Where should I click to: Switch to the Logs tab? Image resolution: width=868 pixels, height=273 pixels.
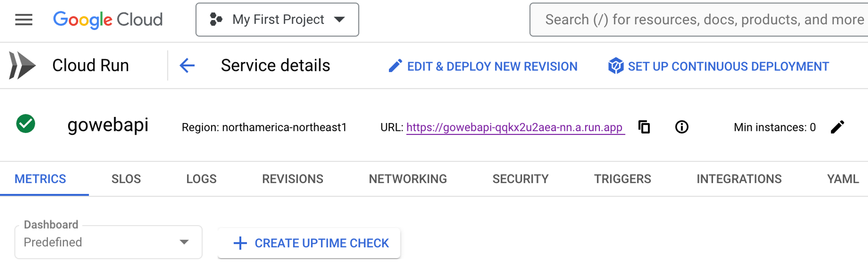click(201, 179)
